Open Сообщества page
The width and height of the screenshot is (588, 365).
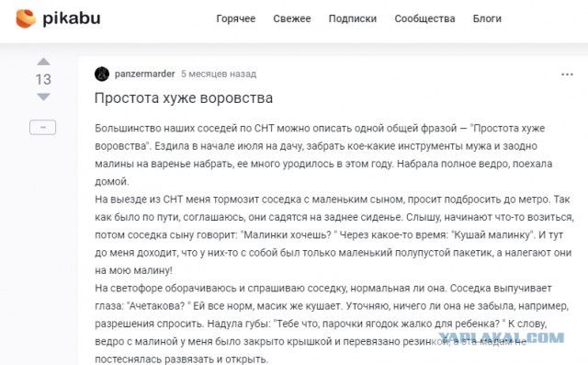coord(424,18)
